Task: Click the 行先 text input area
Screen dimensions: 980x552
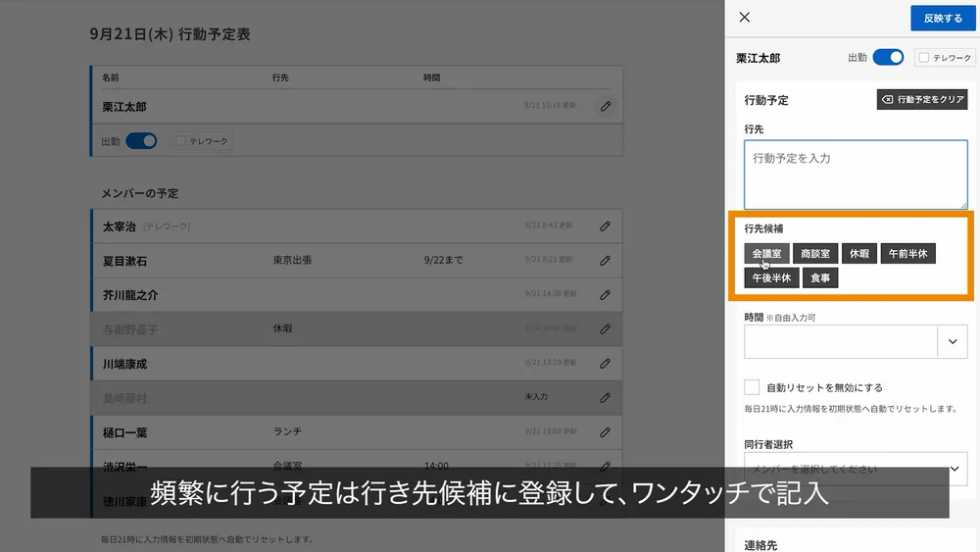Action: pyautogui.click(x=856, y=175)
